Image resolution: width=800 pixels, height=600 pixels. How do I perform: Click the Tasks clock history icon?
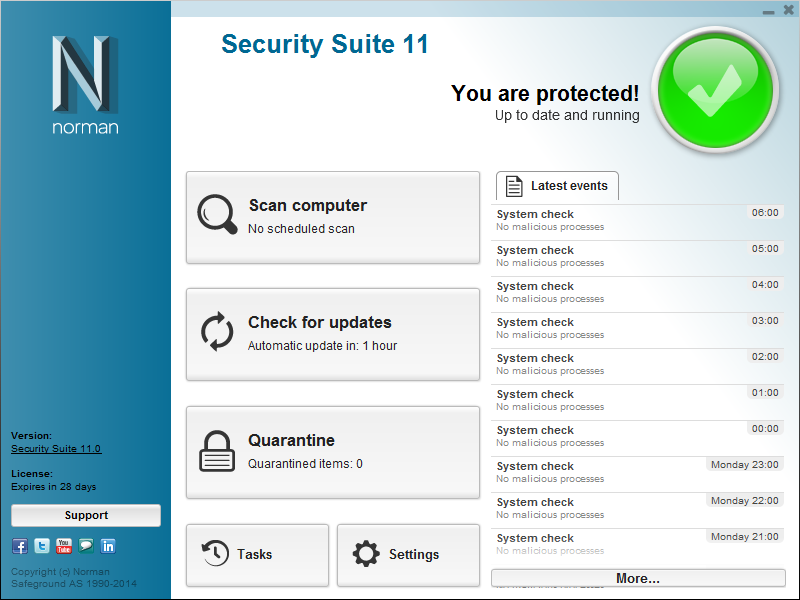click(215, 554)
